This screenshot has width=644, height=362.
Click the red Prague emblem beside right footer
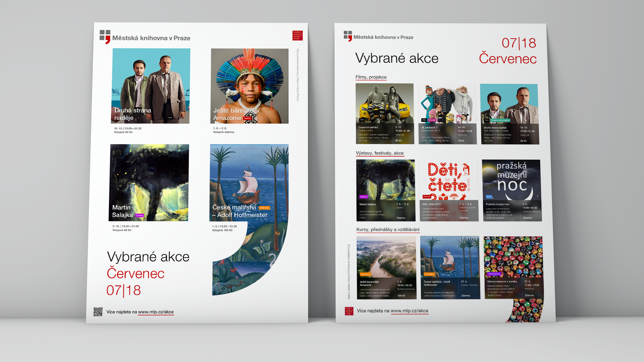pos(349,311)
